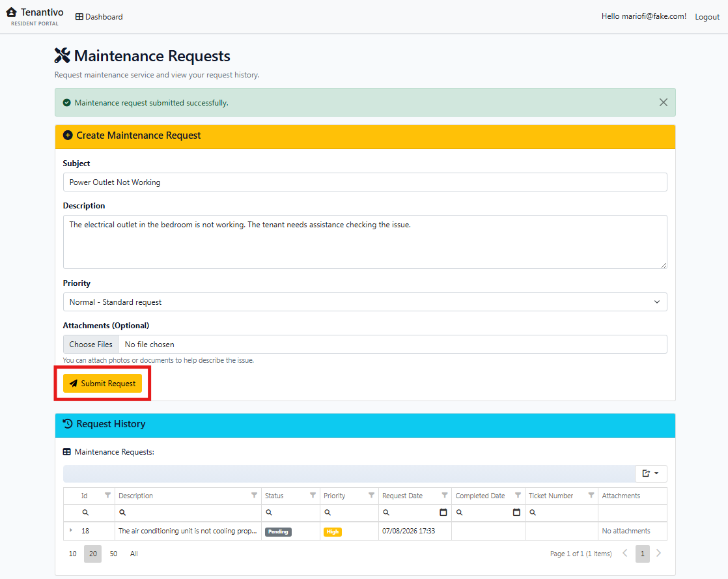
Task: Click the Pending status badge
Action: pos(278,531)
